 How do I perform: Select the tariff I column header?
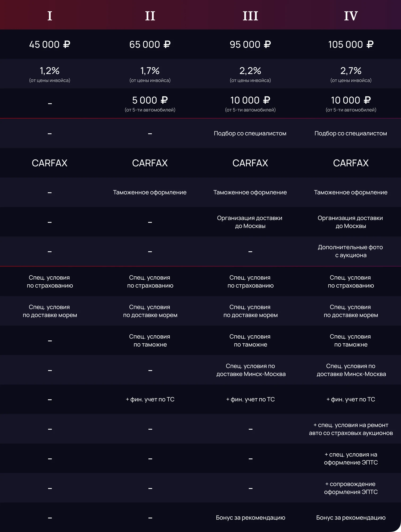(50, 16)
